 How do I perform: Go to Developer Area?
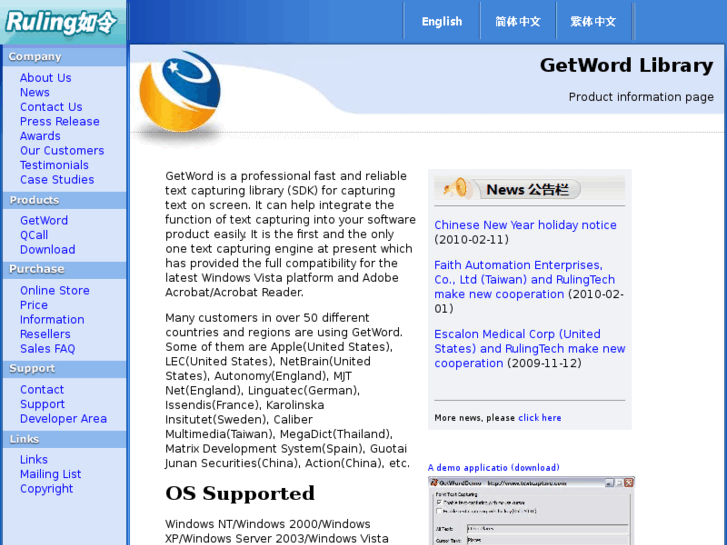click(x=63, y=418)
